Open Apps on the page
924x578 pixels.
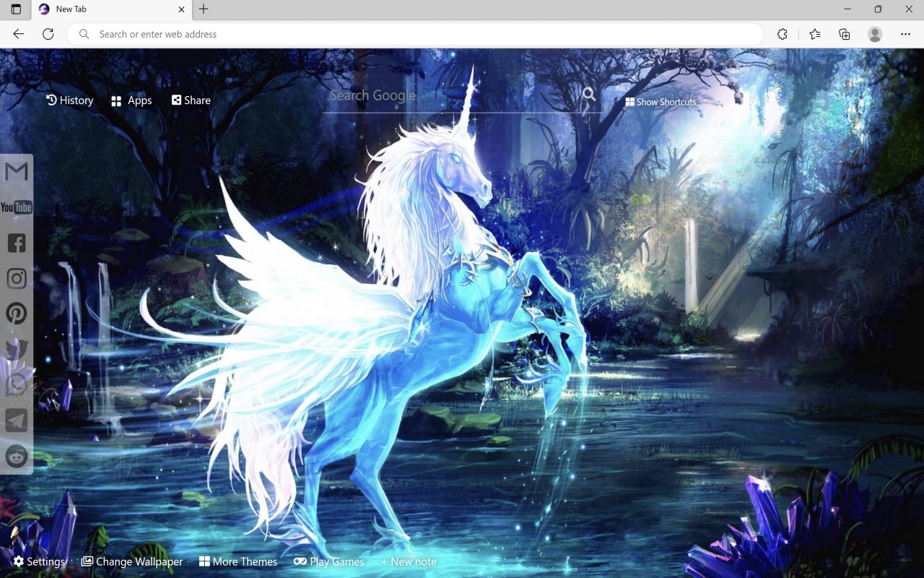tap(131, 100)
